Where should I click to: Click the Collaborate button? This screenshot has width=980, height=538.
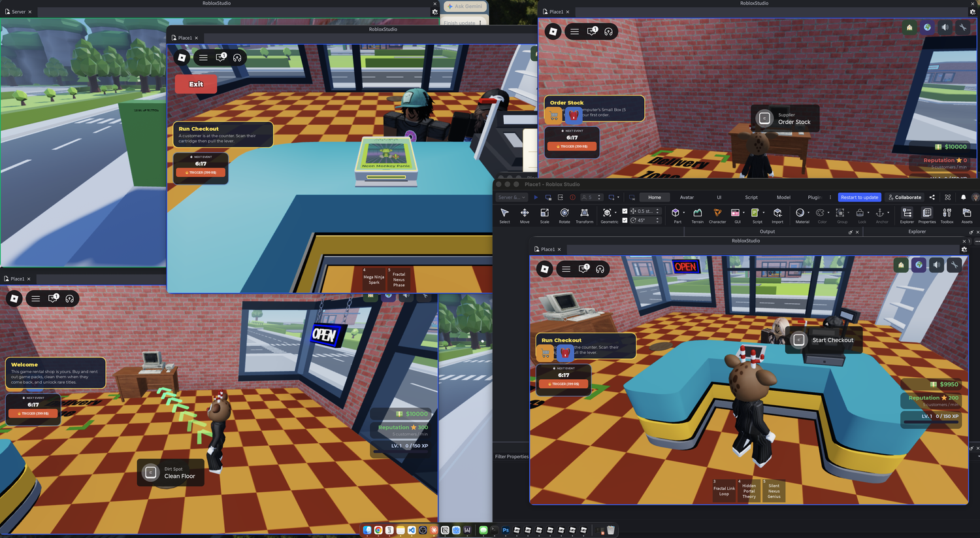coord(904,197)
